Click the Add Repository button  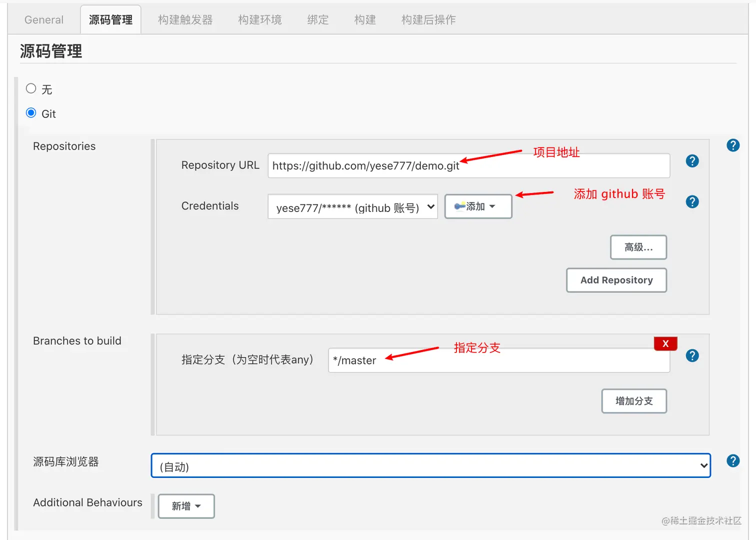[616, 280]
